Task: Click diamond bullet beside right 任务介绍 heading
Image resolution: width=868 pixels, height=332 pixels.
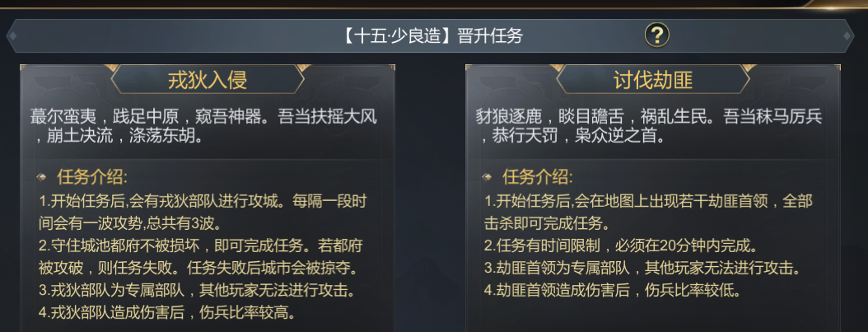Action: pyautogui.click(x=488, y=178)
